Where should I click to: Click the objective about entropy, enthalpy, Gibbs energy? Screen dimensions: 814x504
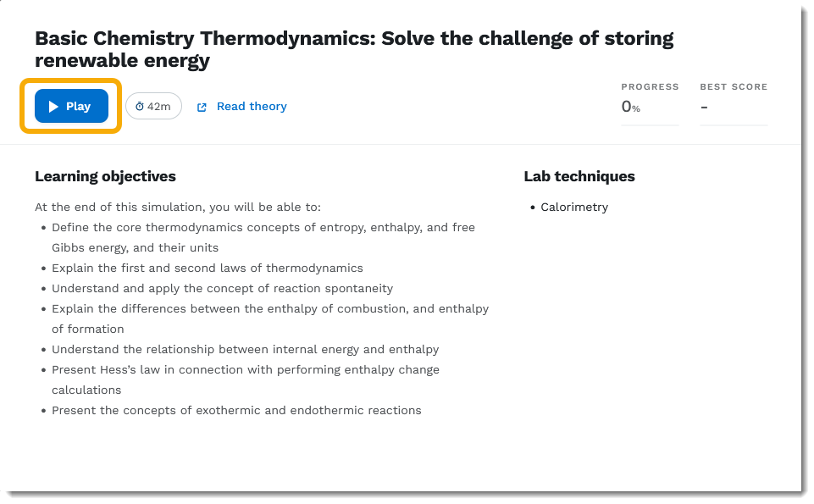point(263,228)
